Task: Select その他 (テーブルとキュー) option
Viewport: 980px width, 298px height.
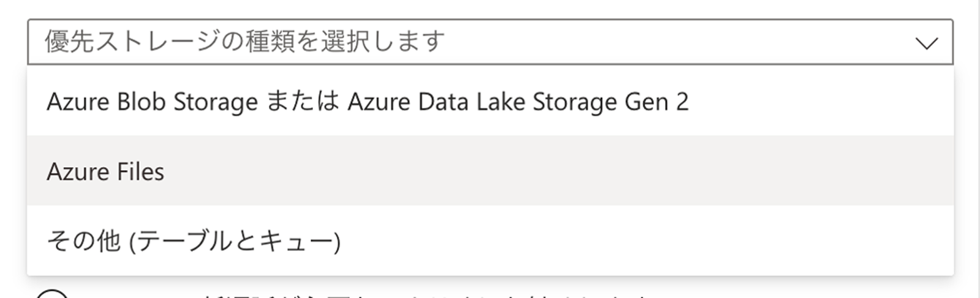Action: [x=194, y=240]
